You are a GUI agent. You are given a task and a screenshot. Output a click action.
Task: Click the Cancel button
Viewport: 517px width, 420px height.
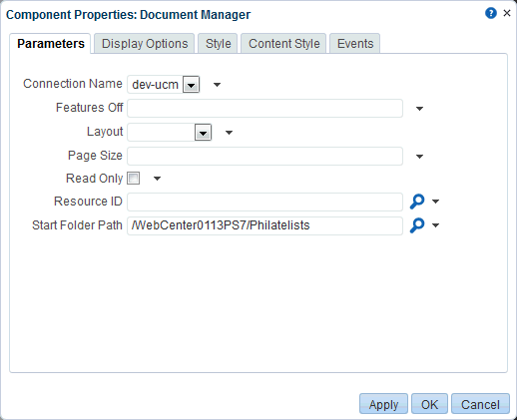coord(480,404)
